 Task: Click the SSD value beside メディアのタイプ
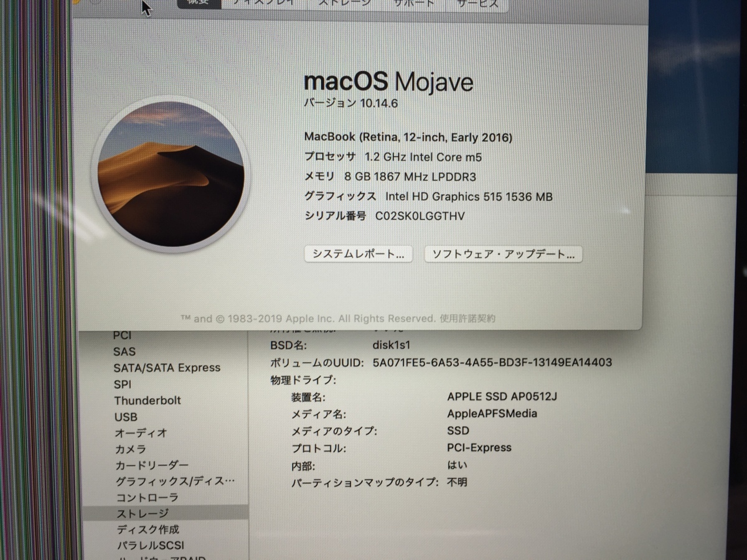click(x=458, y=431)
